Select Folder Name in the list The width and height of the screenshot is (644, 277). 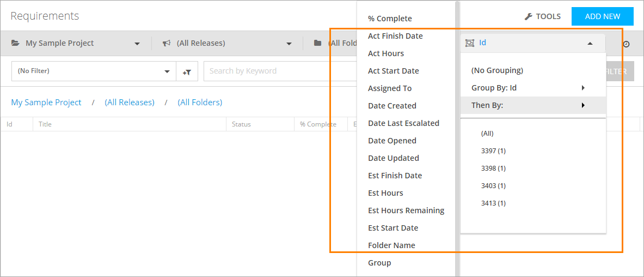click(391, 245)
